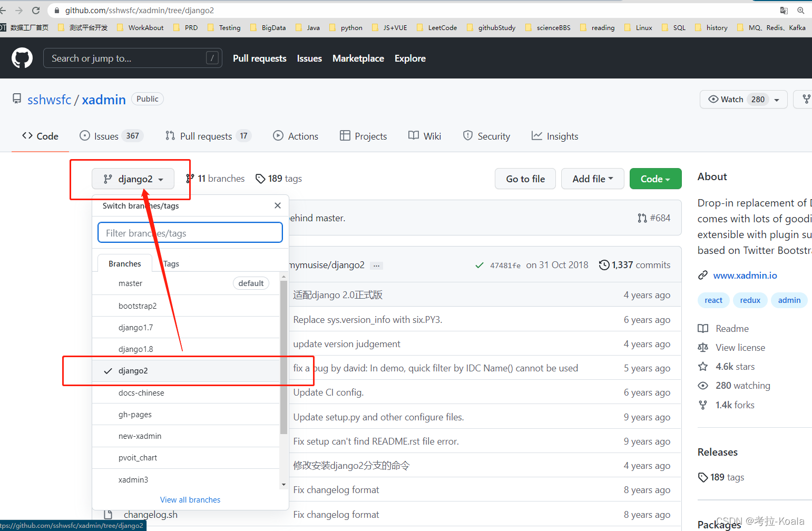Click the browser forward arrow
The width and height of the screenshot is (812, 531).
pos(19,11)
